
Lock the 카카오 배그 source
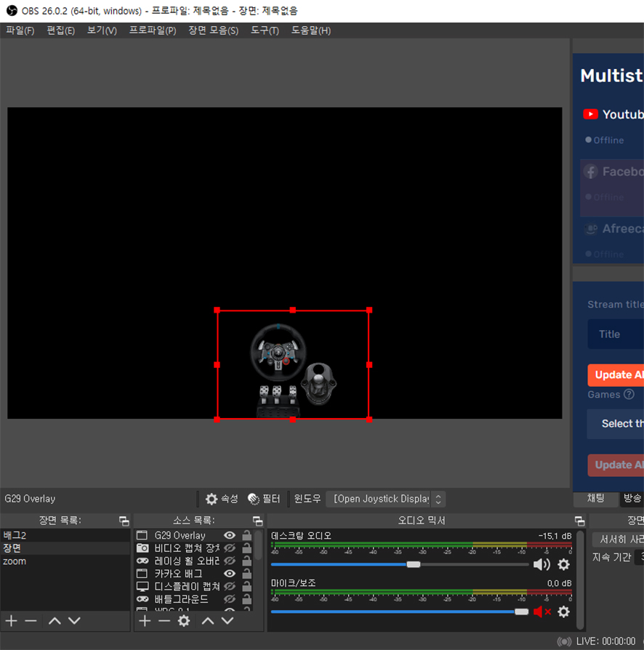tap(246, 574)
